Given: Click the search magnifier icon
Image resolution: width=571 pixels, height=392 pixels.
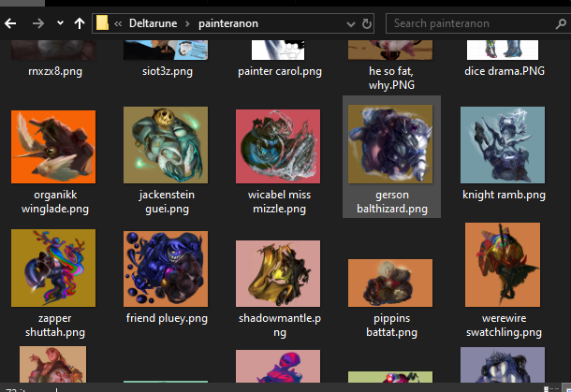Looking at the screenshot, I should [561, 24].
